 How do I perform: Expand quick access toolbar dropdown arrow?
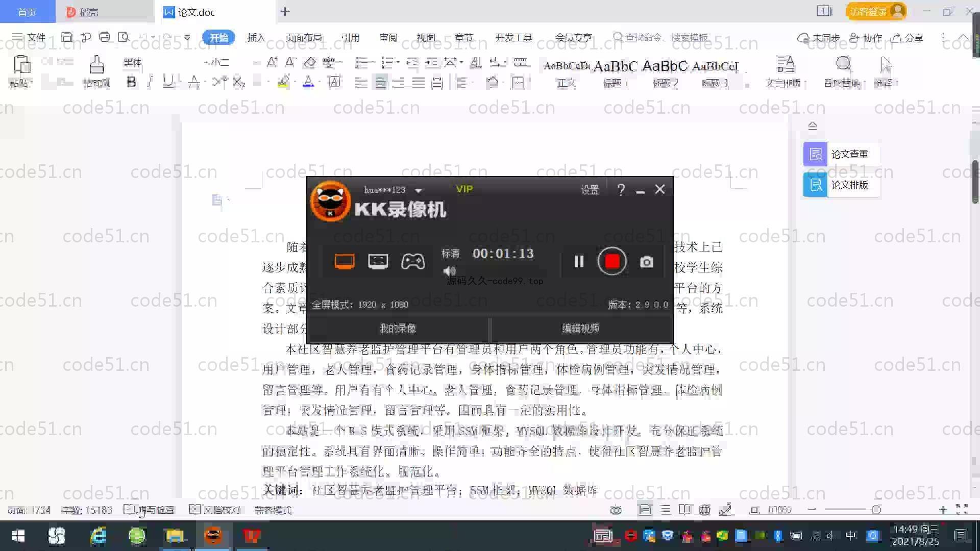(x=187, y=37)
